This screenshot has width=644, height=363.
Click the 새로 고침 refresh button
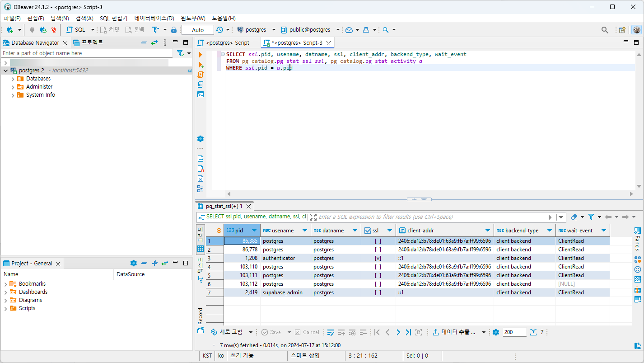click(227, 332)
